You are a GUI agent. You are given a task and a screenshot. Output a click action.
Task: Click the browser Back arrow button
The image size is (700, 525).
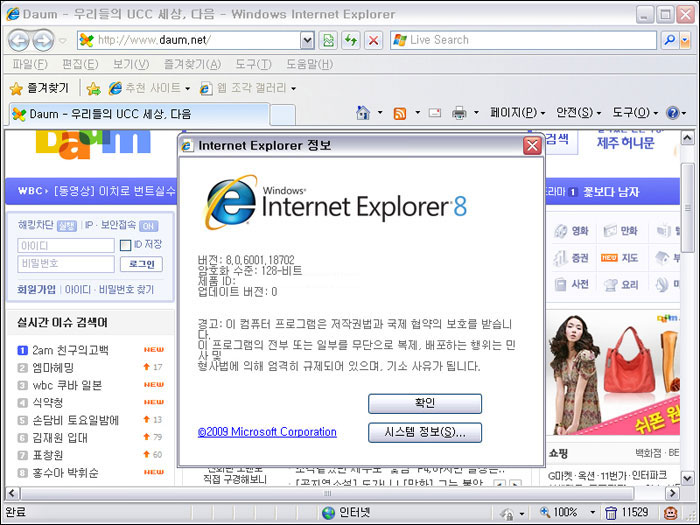coord(19,41)
